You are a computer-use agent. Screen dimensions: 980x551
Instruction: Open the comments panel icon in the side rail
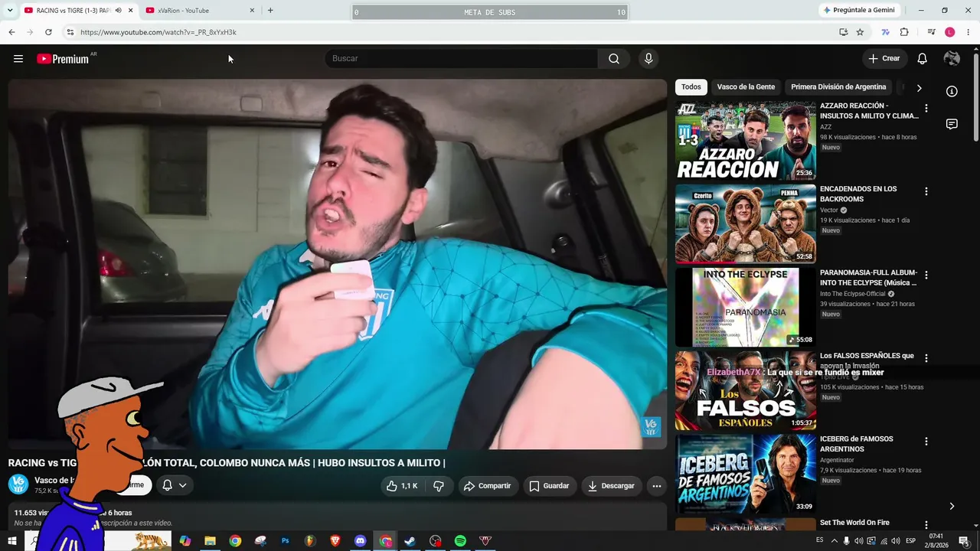[x=952, y=124]
